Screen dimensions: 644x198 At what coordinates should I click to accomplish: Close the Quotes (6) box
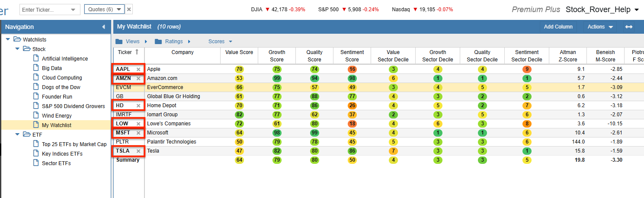(129, 10)
